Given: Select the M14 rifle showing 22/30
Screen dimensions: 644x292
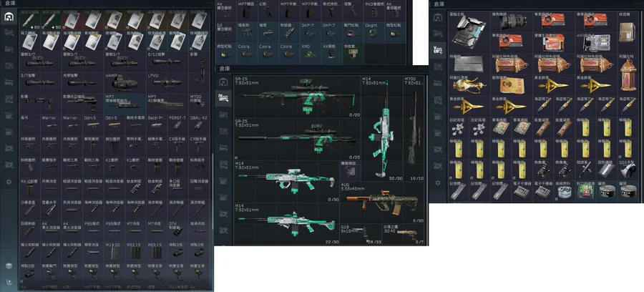Looking at the screenshot, I should (286, 224).
